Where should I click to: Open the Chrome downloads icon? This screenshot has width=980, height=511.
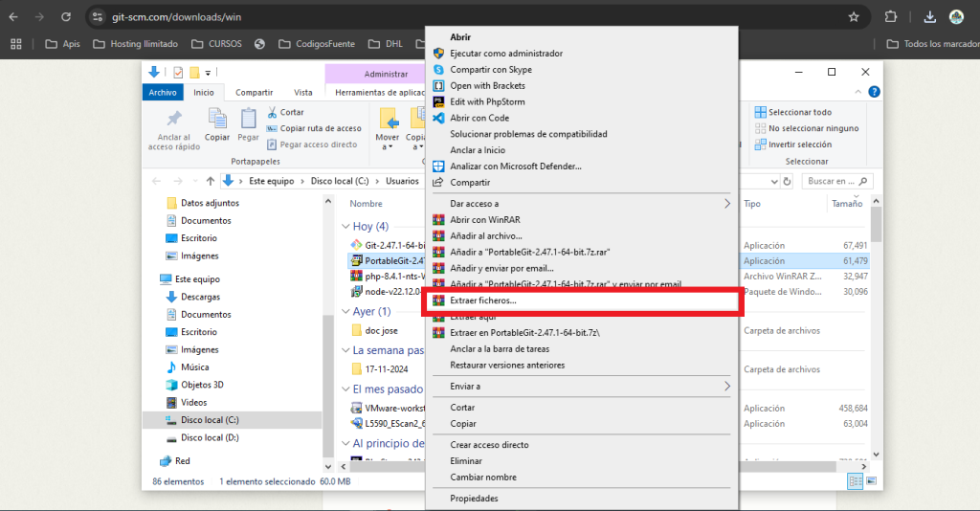930,17
